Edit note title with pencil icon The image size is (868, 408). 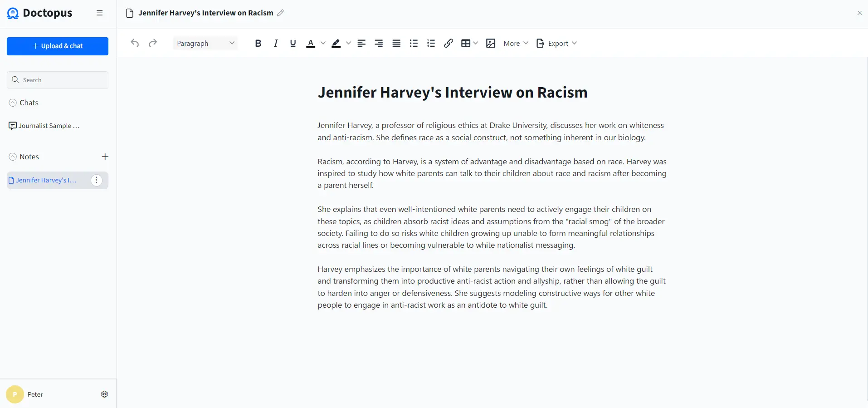(x=281, y=13)
